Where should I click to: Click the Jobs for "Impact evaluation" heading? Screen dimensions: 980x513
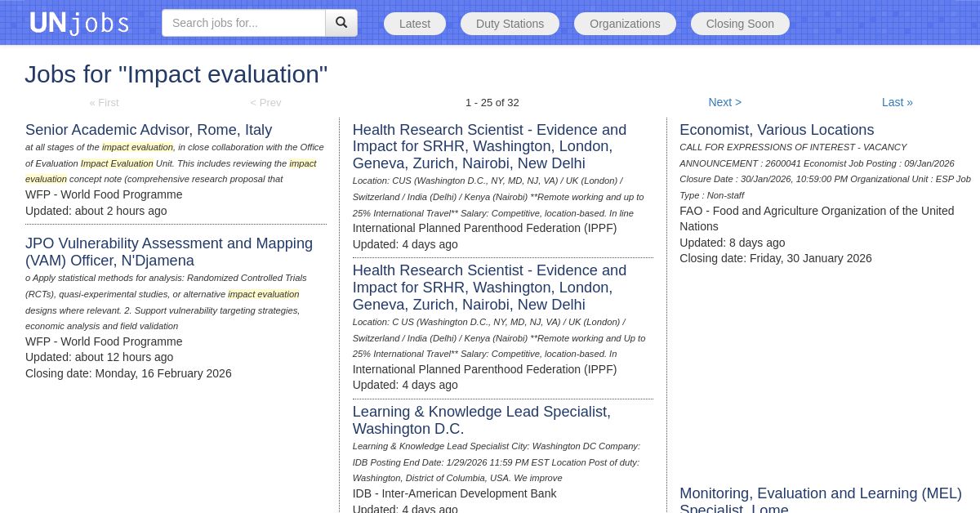[176, 74]
